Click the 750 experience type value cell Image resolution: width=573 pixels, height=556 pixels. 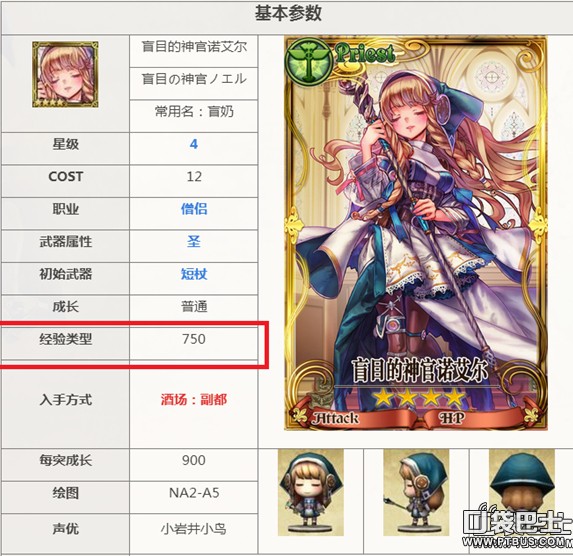point(194,339)
